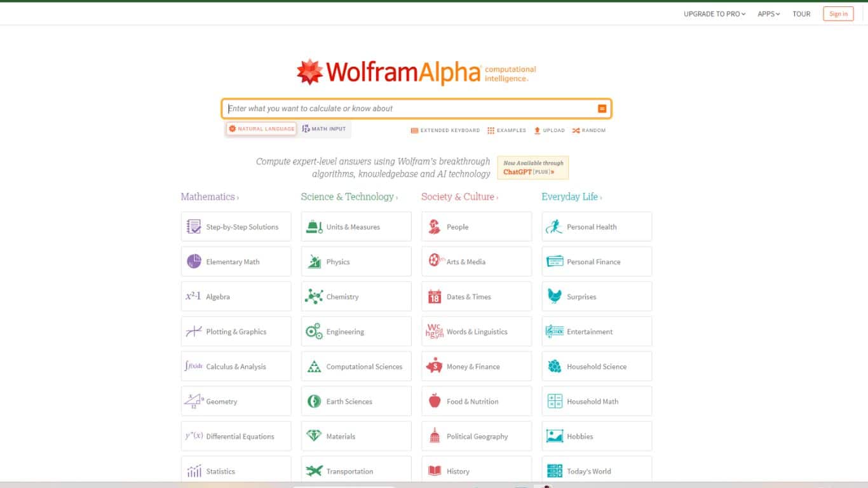The width and height of the screenshot is (868, 488).
Task: Click the orange submit arrow in search bar
Action: point(602,108)
